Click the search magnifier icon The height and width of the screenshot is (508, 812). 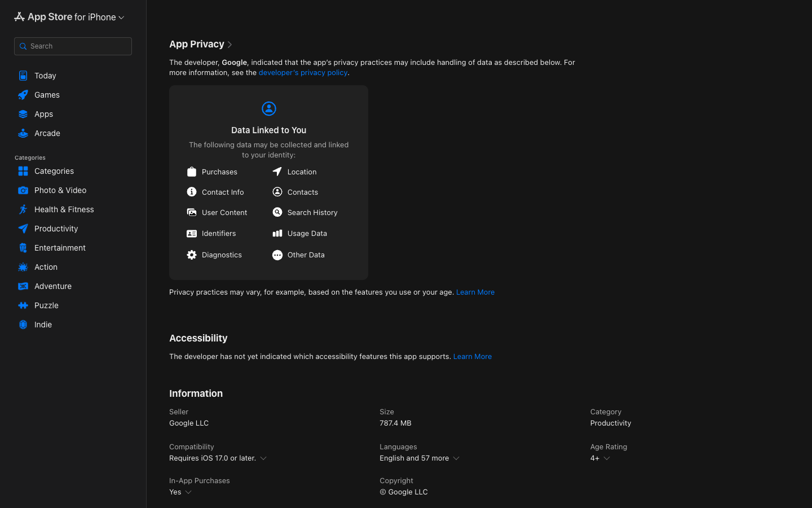[x=23, y=46]
